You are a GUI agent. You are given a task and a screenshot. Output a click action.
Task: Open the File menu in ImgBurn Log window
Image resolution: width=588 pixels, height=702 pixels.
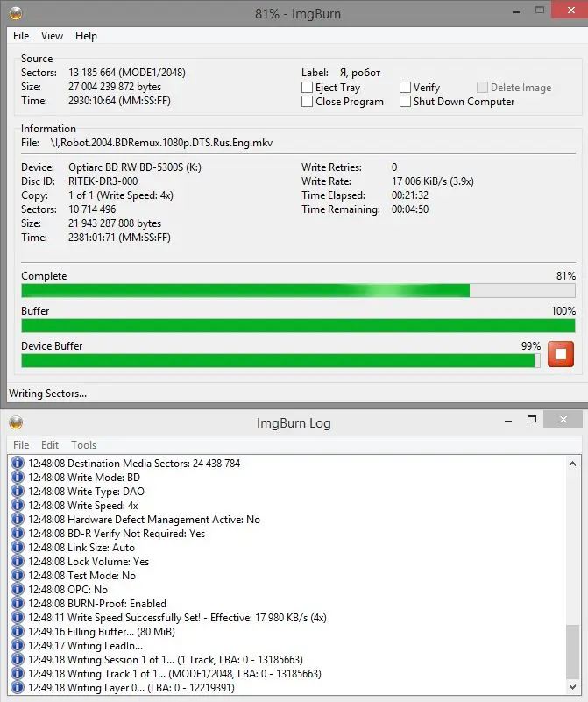point(21,445)
